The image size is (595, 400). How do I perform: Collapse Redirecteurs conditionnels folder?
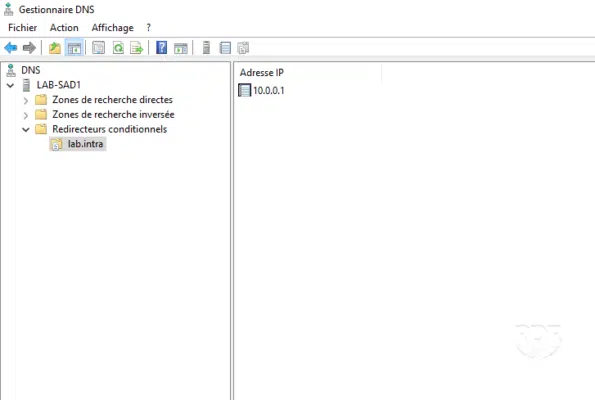26,130
